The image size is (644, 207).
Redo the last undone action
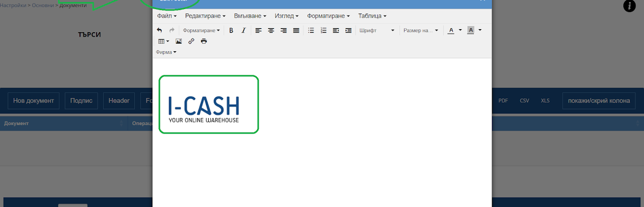(x=172, y=31)
